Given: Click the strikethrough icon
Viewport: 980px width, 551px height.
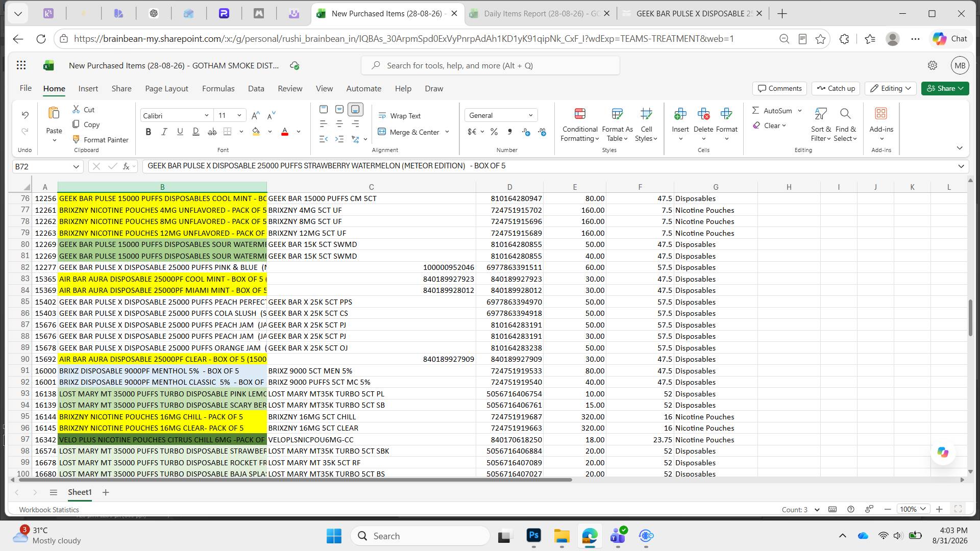Looking at the screenshot, I should (212, 132).
